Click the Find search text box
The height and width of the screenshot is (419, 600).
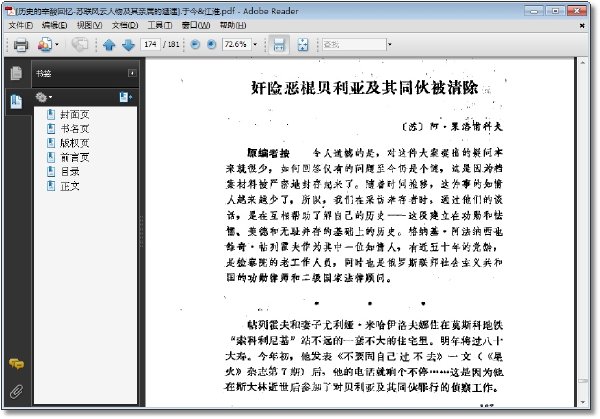(354, 44)
